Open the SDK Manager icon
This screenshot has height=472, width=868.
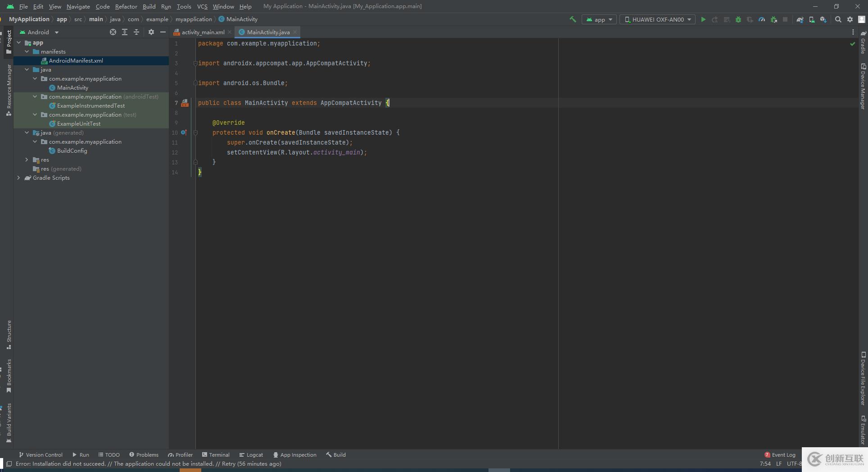823,19
